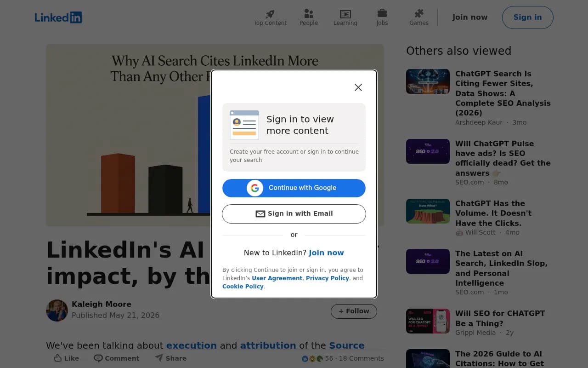Choose Sign in with Email
588x368 pixels.
click(x=294, y=214)
